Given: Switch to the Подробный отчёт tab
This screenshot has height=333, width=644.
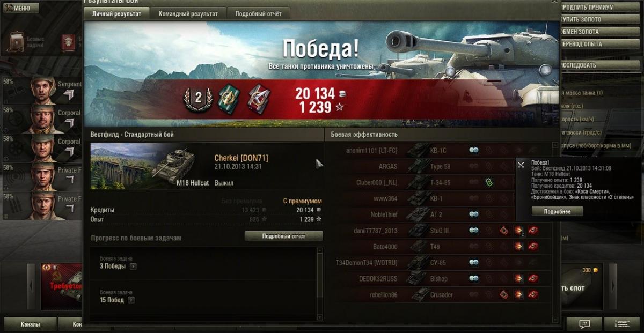Looking at the screenshot, I should click(259, 14).
